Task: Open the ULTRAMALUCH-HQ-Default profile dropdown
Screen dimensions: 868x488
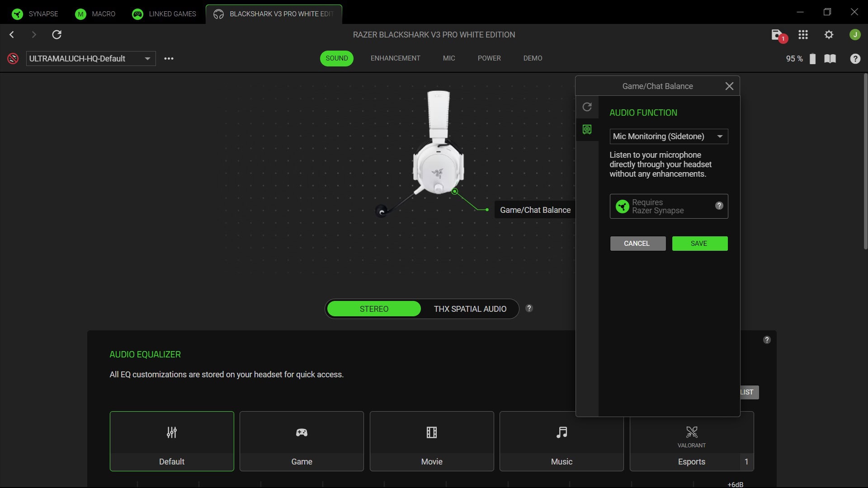Action: [91, 58]
